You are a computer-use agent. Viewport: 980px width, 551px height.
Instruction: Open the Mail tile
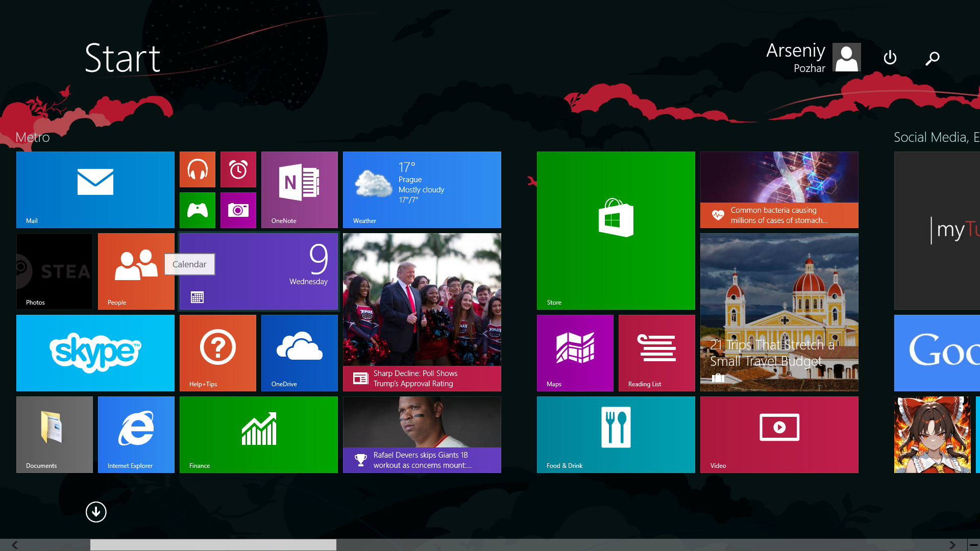tap(95, 189)
